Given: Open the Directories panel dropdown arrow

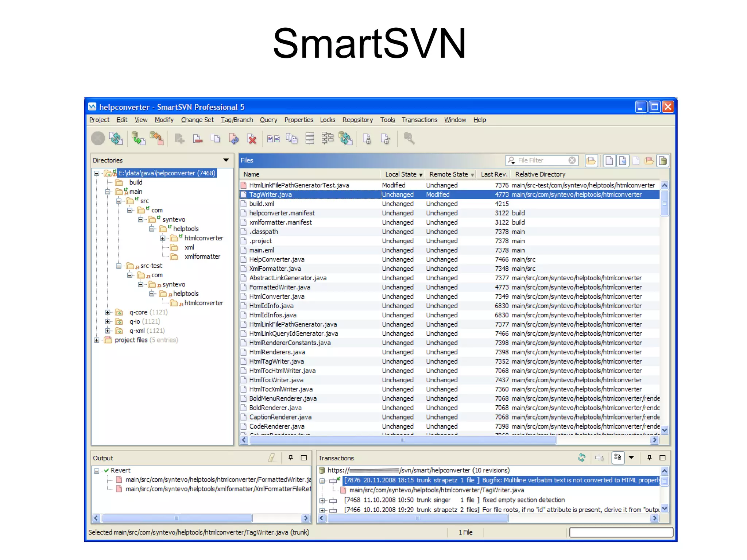Looking at the screenshot, I should coord(226,160).
